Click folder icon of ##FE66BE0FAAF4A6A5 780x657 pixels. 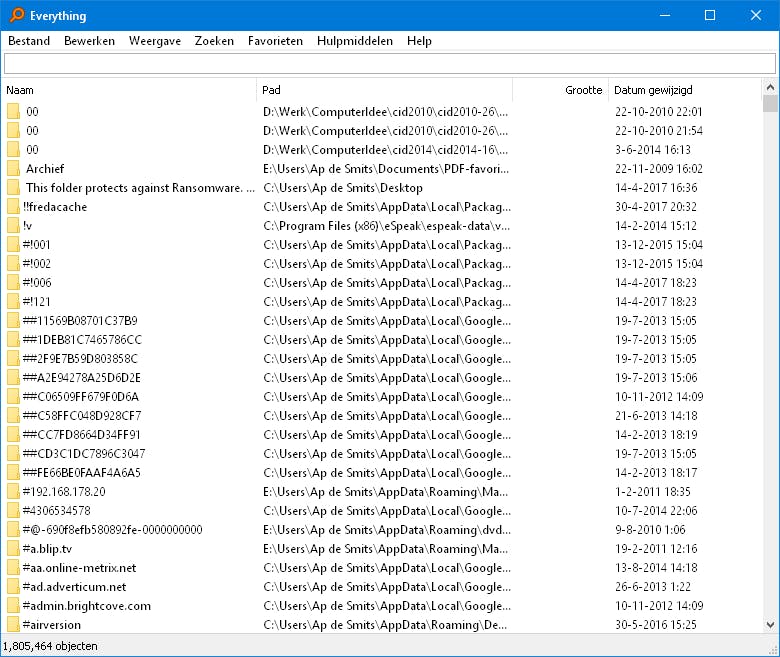(x=13, y=472)
